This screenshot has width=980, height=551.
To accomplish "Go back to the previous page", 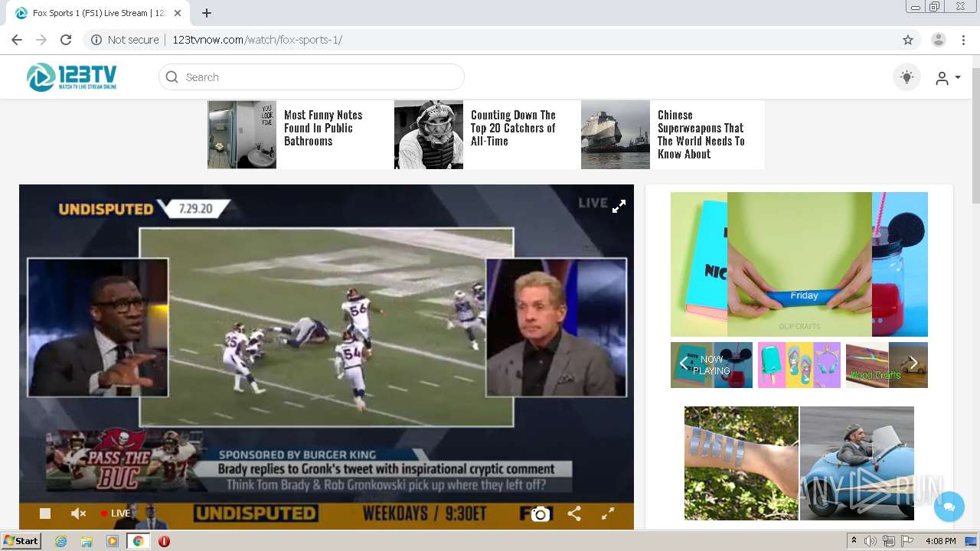I will coord(17,40).
